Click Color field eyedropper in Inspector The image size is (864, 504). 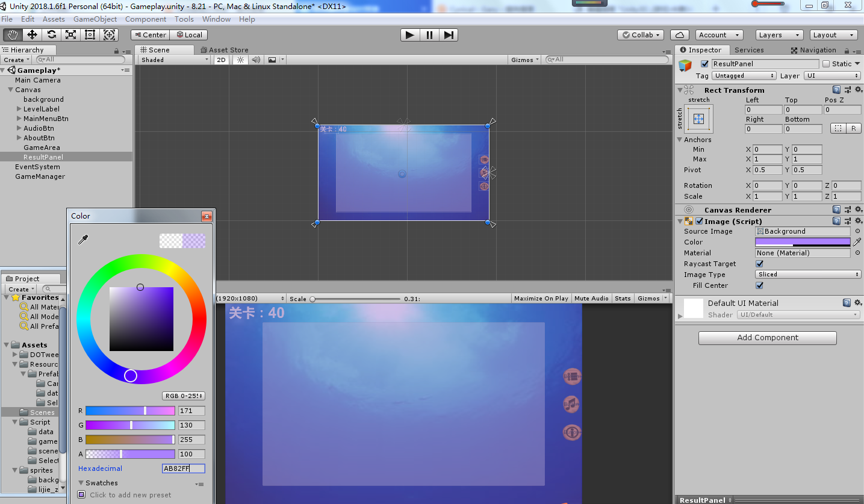pos(857,242)
